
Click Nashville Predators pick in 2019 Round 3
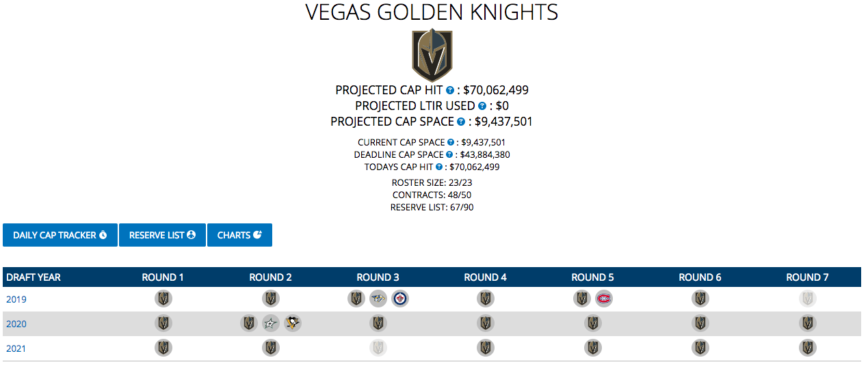point(378,299)
